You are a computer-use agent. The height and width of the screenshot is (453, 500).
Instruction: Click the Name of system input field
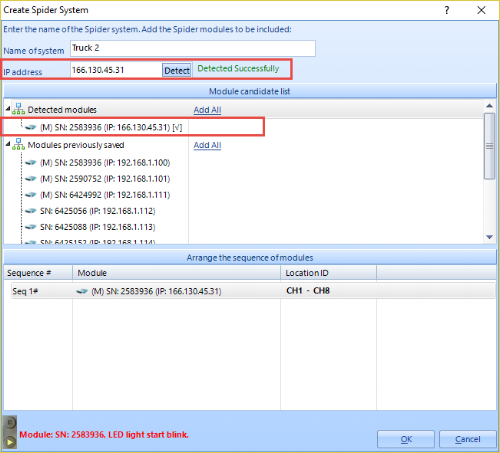click(x=193, y=48)
